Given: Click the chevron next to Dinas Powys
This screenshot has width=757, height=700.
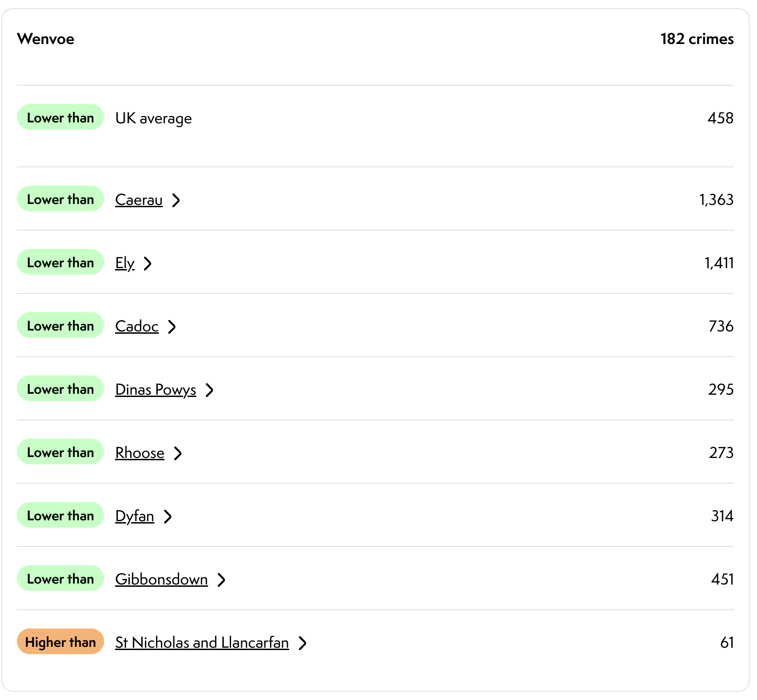Looking at the screenshot, I should [210, 390].
